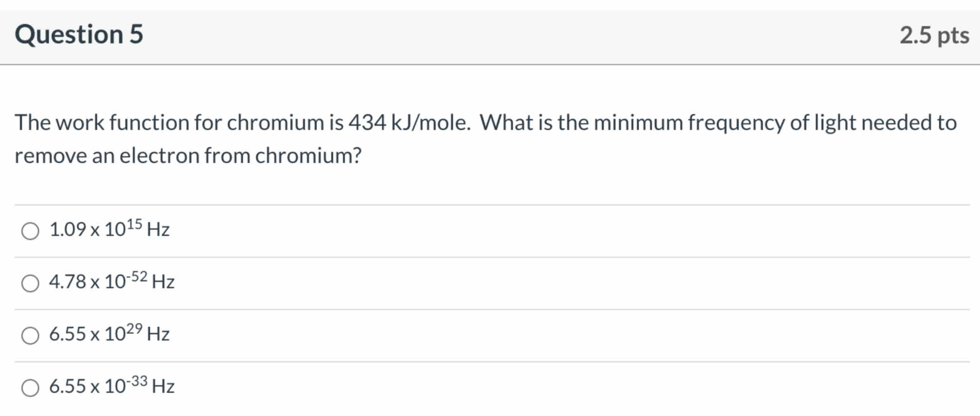
Task: Mark the 6.55 x 10^-33 Hz radio button
Action: pyautogui.click(x=30, y=388)
